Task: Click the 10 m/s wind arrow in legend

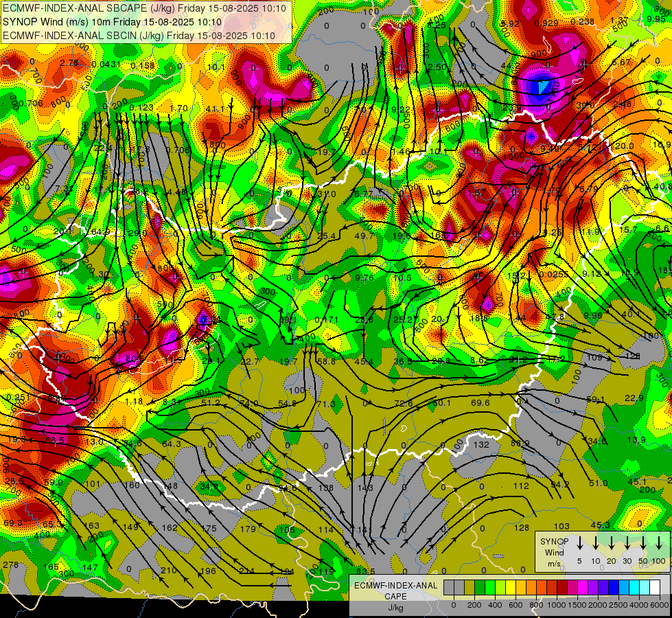Action: [595, 543]
